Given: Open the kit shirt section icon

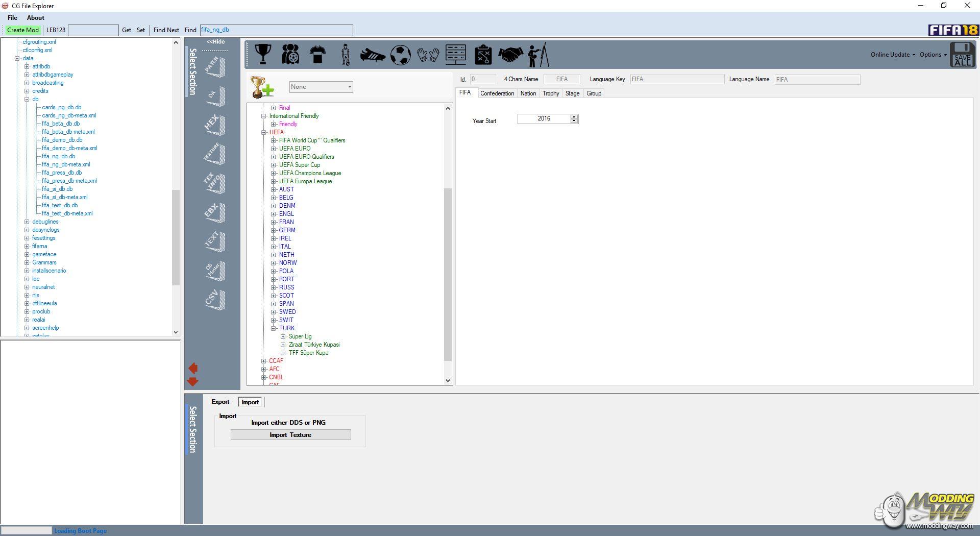Looking at the screenshot, I should pos(317,54).
